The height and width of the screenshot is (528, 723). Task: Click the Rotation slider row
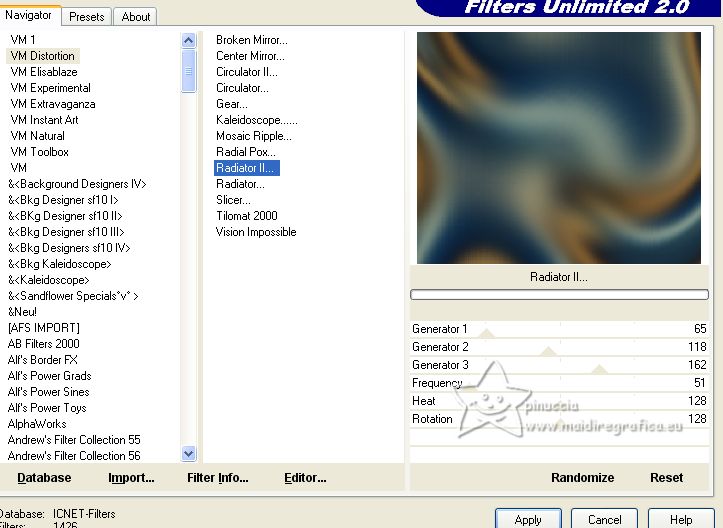(x=559, y=419)
